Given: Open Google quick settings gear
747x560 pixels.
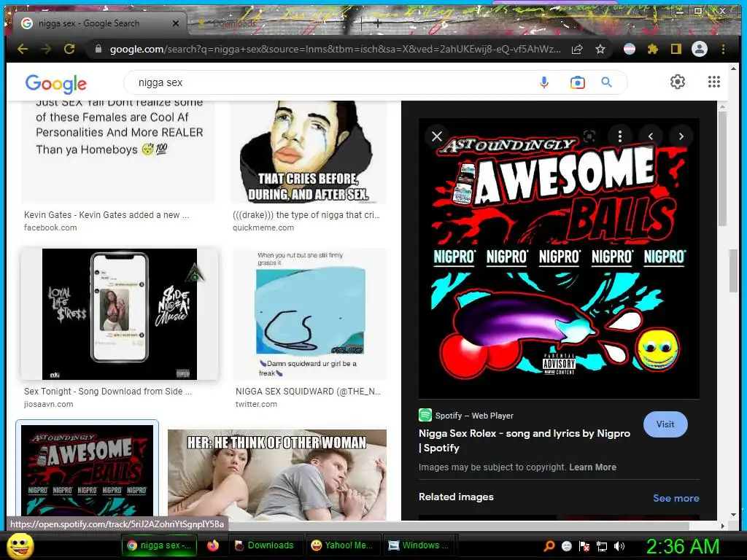Looking at the screenshot, I should (x=678, y=82).
